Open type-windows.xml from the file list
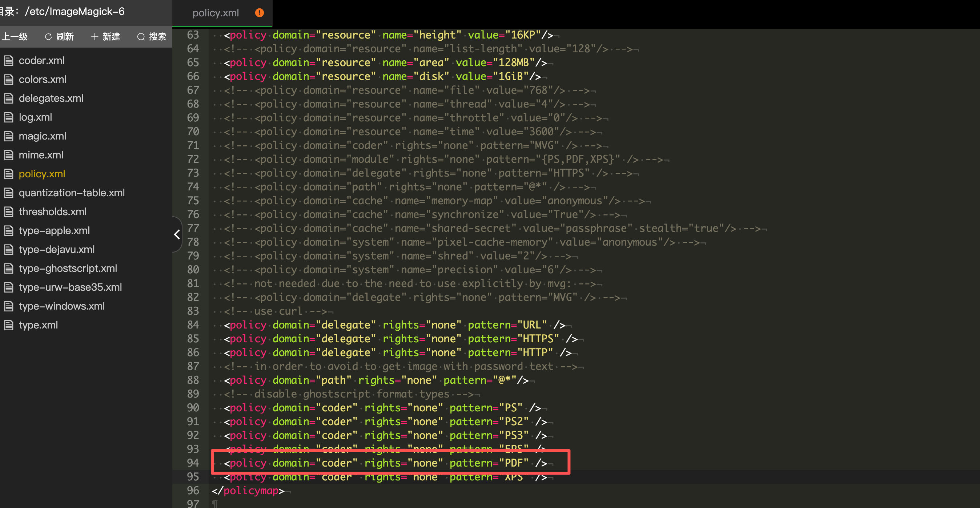980x508 pixels. pos(62,306)
